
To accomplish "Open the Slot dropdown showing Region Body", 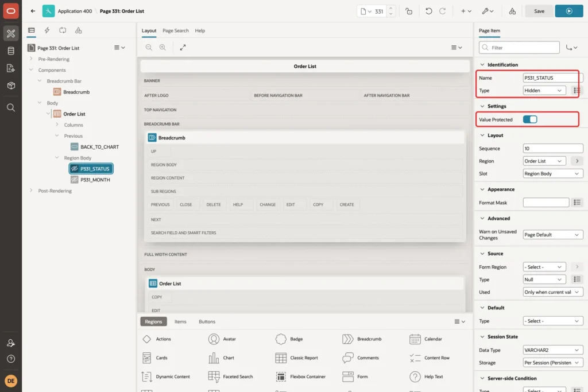I will coord(553,173).
